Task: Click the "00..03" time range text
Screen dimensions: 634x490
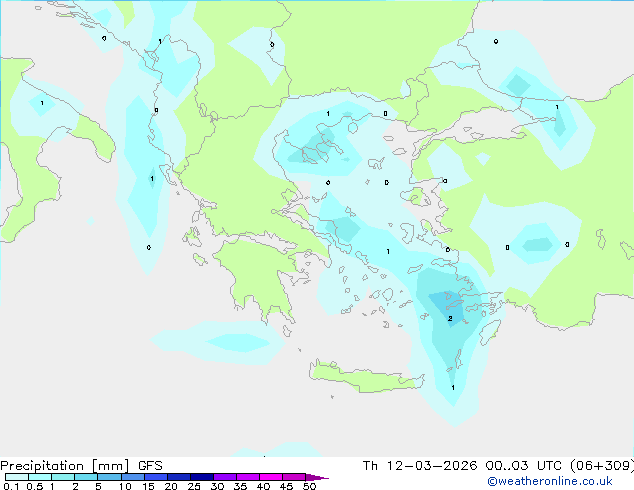Action: (x=507, y=466)
